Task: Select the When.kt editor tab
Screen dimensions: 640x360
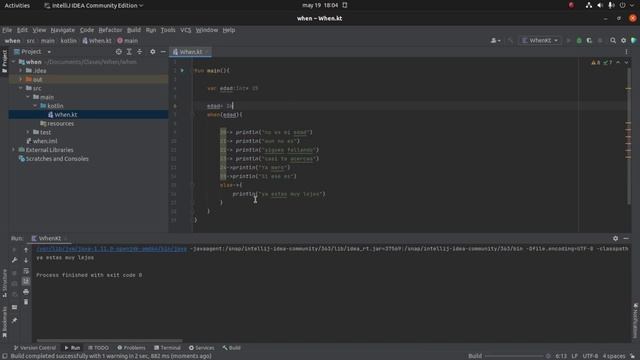Action: point(191,52)
